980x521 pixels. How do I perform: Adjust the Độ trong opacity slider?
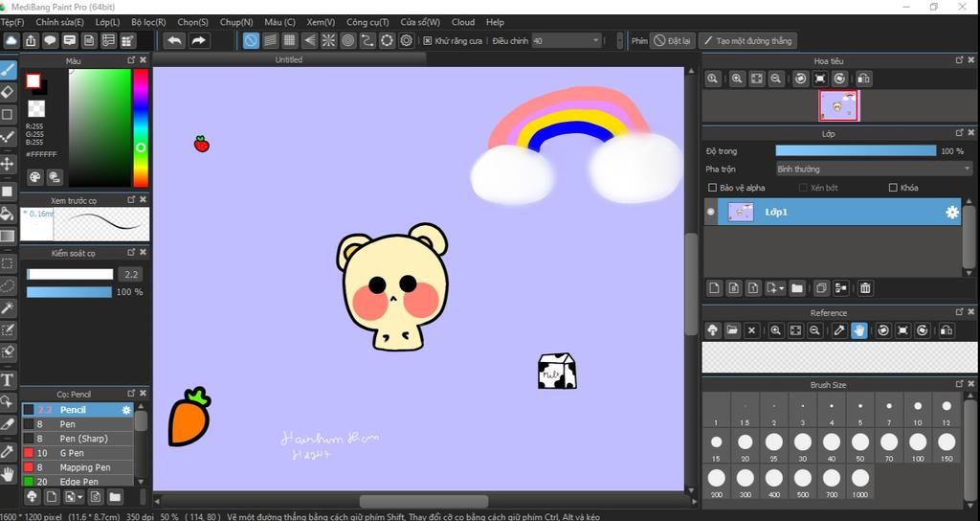coord(855,151)
